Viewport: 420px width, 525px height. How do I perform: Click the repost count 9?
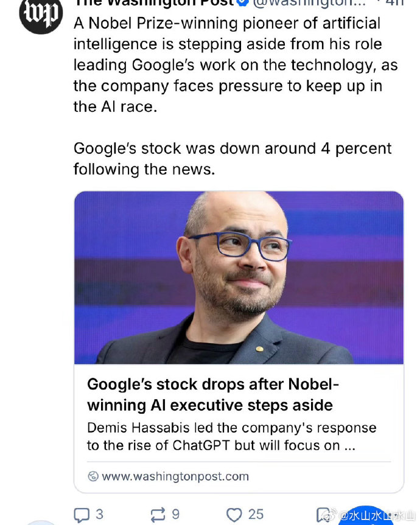pyautogui.click(x=176, y=514)
